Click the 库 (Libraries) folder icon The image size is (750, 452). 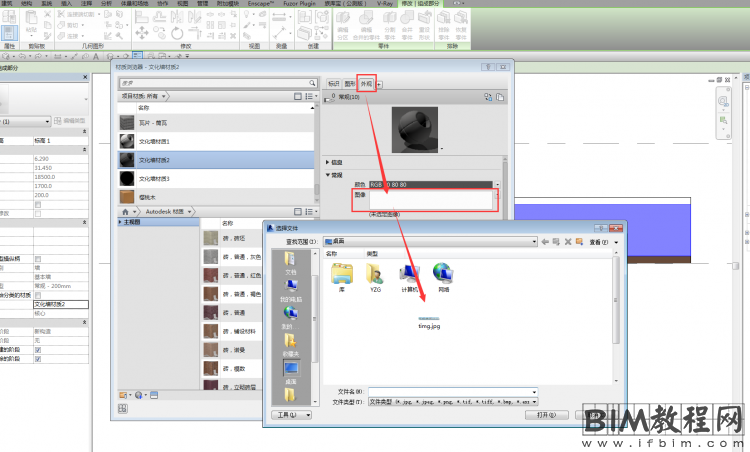point(341,274)
